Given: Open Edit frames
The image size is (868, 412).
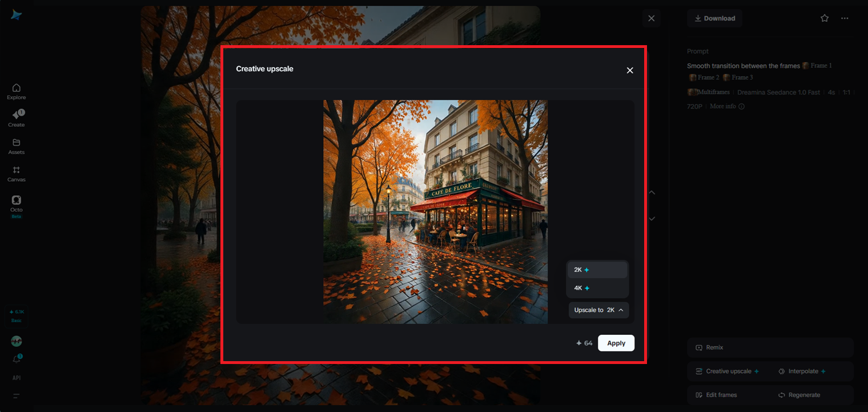Looking at the screenshot, I should click(x=716, y=395).
